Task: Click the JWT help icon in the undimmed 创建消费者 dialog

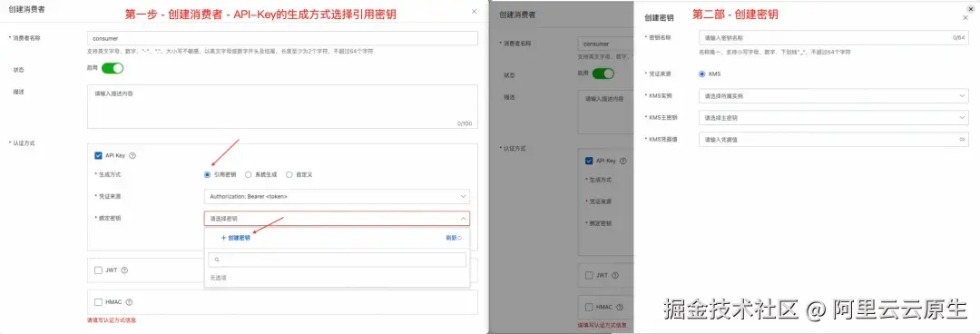Action: coord(123,270)
